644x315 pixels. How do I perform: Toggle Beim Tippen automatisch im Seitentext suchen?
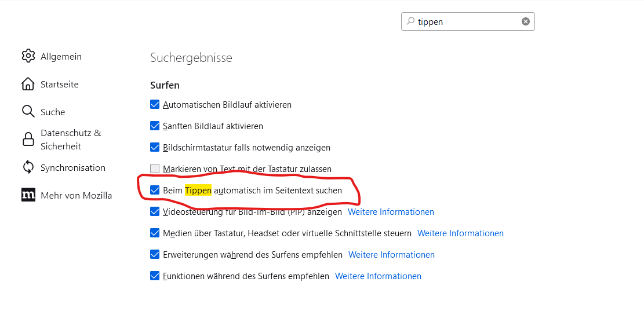point(155,190)
